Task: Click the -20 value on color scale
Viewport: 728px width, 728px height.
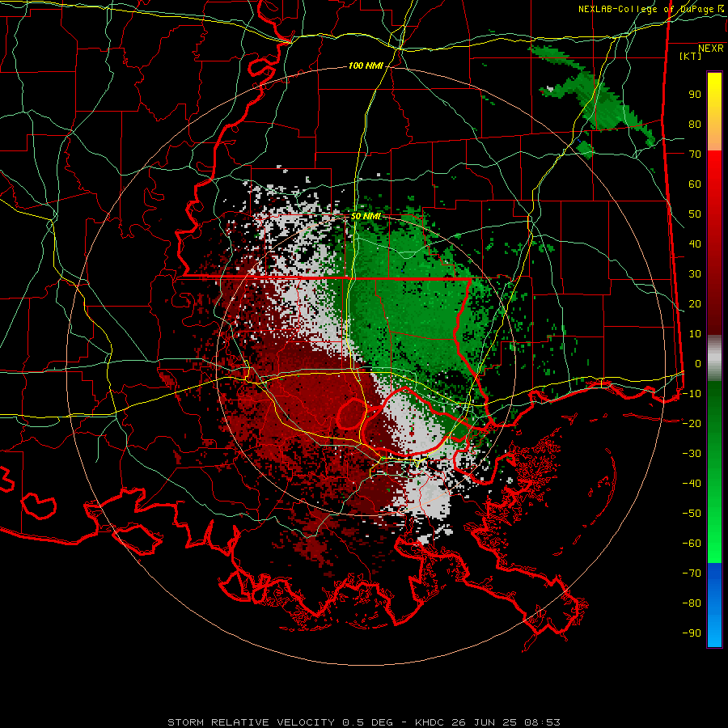Action: [692, 424]
